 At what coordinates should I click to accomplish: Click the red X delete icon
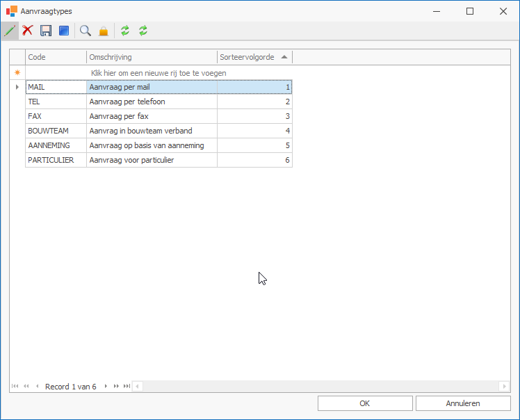[28, 31]
